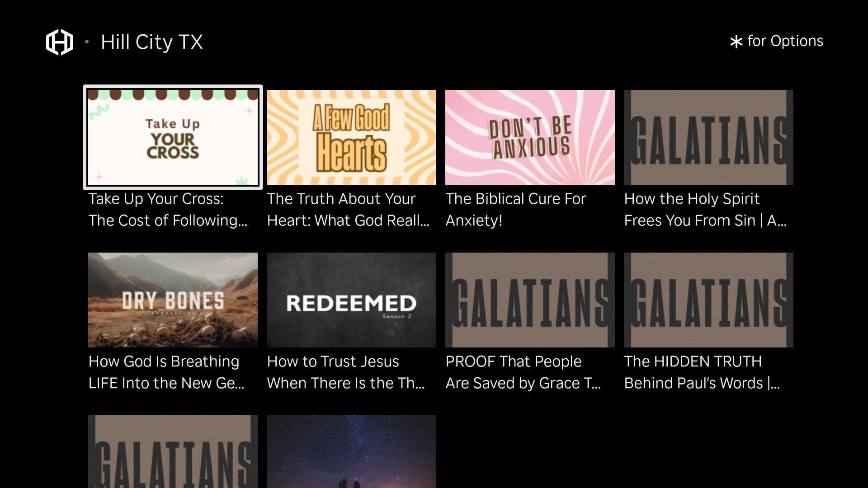The height and width of the screenshot is (488, 868).
Task: Select the bottom-row Galatians thumbnail
Action: pyautogui.click(x=173, y=451)
